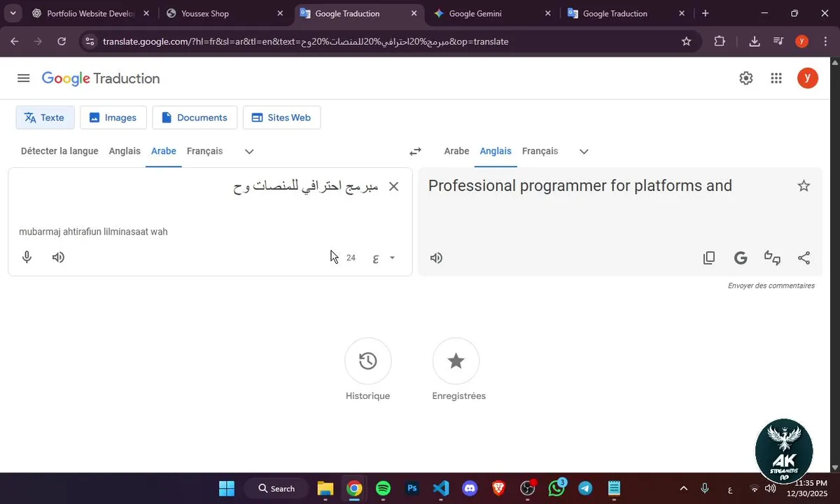Close the Google Gemini tab
This screenshot has width=840, height=504.
pos(547,13)
